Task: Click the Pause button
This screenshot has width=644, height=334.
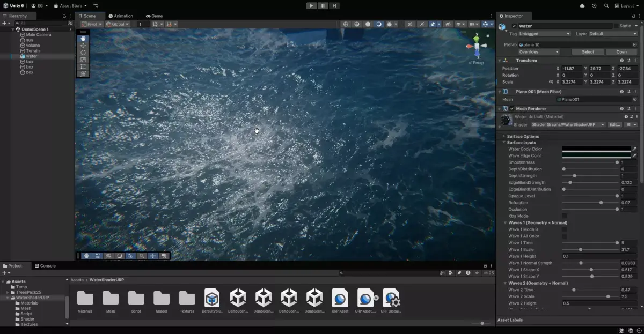Action: tap(323, 5)
